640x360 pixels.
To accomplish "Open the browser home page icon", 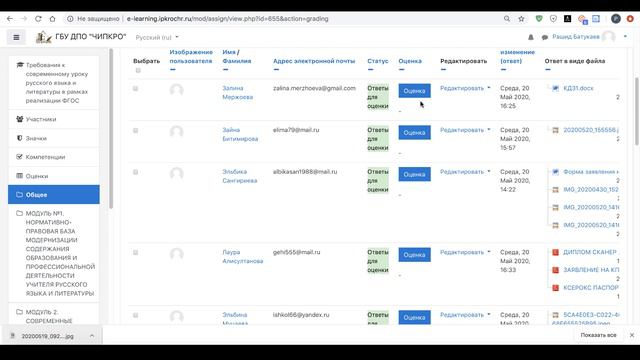I will coord(52,19).
